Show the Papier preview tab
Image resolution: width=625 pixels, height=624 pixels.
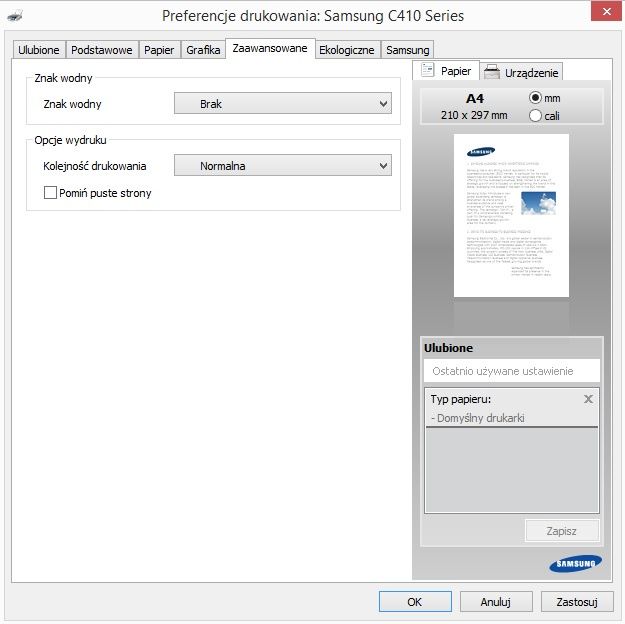(x=446, y=71)
